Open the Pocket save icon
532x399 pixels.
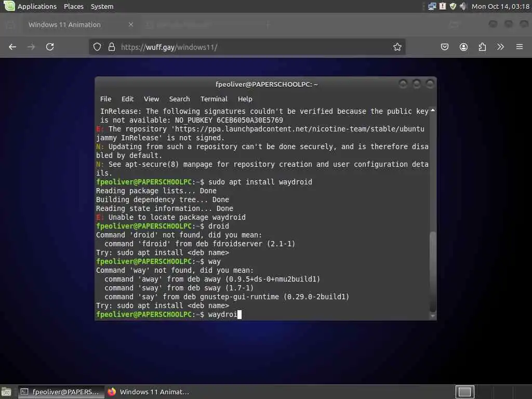(x=445, y=47)
